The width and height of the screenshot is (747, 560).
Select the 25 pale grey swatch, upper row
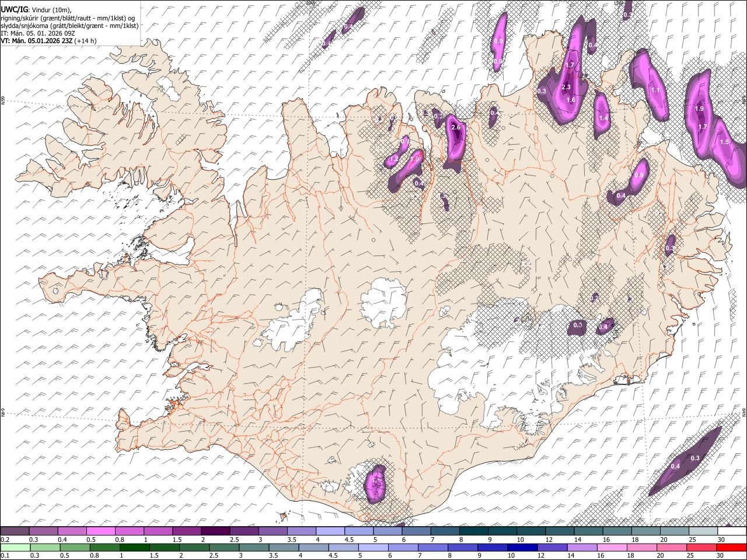pyautogui.click(x=703, y=531)
